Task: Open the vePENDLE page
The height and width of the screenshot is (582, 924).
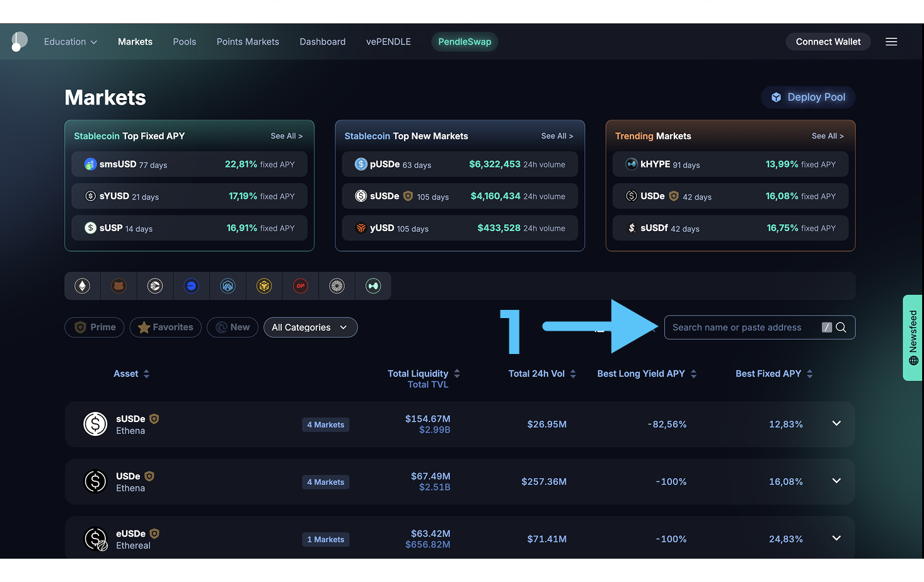Action: (x=388, y=42)
